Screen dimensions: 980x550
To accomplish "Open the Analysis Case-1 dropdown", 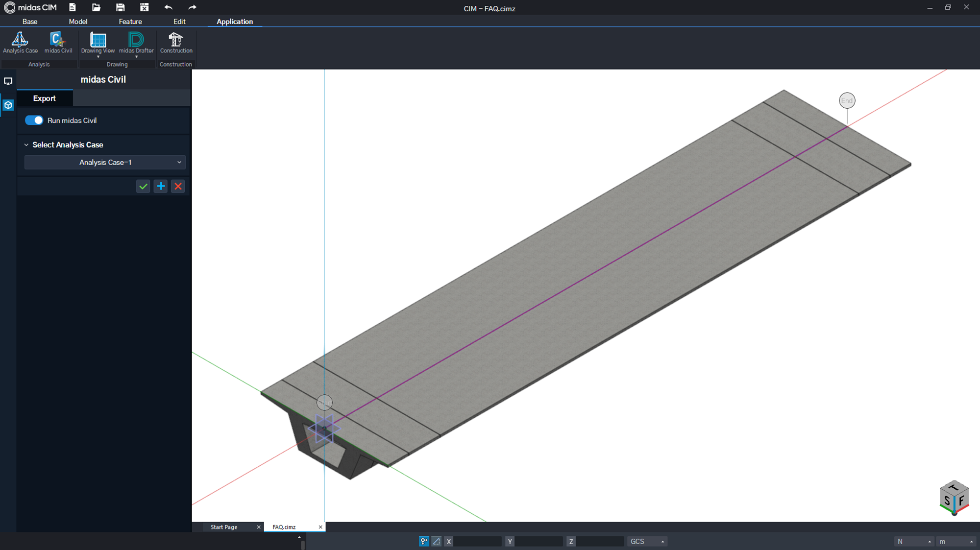I will point(105,163).
